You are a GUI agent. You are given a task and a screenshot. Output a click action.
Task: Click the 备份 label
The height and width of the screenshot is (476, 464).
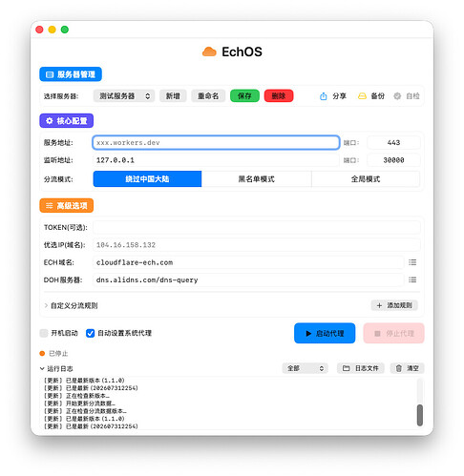coord(378,96)
